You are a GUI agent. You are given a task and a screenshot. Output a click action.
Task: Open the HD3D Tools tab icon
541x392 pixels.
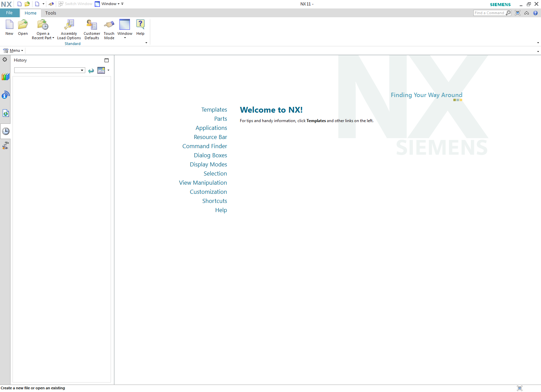pos(5,95)
